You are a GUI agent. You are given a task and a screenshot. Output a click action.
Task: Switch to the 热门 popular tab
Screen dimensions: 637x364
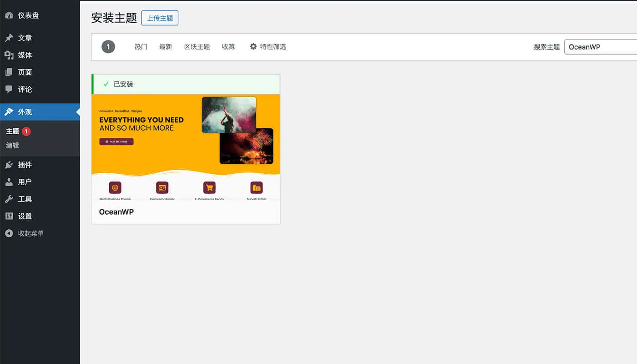[x=141, y=46]
